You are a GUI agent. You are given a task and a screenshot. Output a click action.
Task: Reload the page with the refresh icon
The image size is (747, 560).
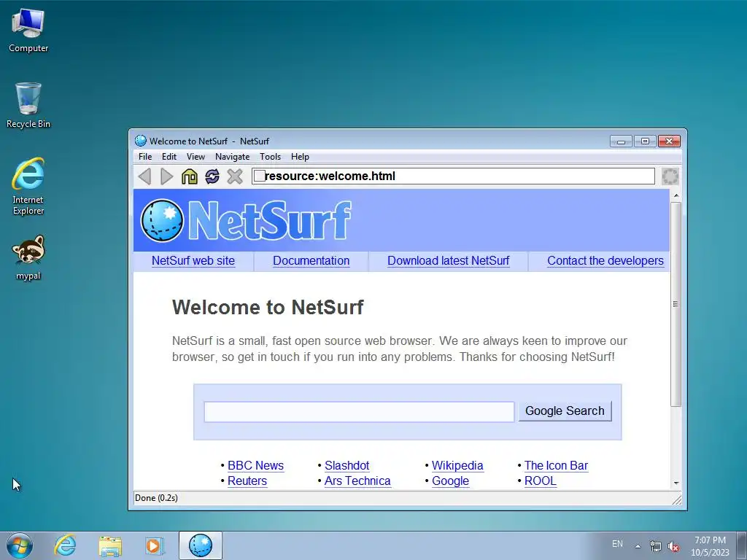[x=212, y=176]
